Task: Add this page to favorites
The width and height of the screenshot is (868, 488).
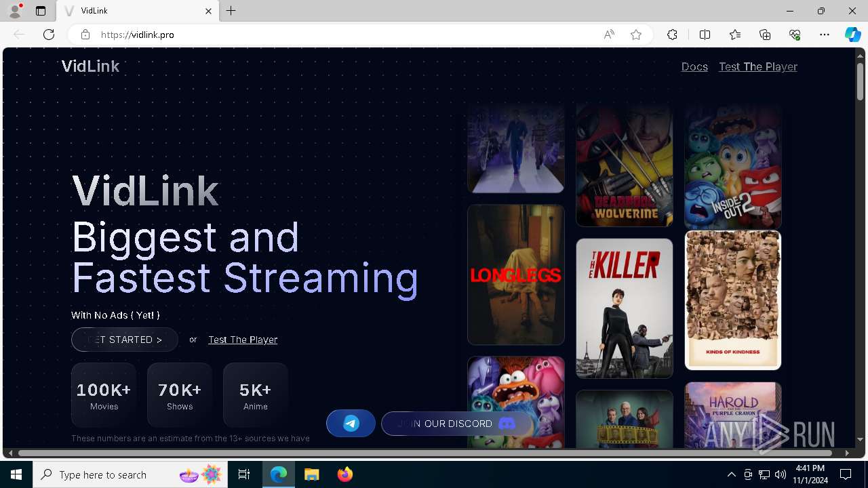Action: coord(636,35)
